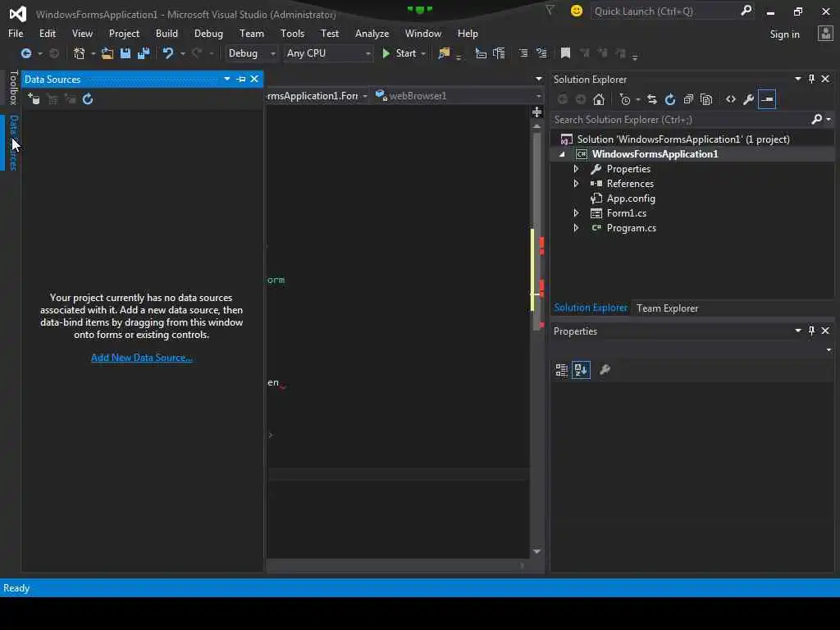Click the editor vertical scrollbar down arrow
Image resolution: width=840 pixels, height=630 pixels.
(536, 551)
